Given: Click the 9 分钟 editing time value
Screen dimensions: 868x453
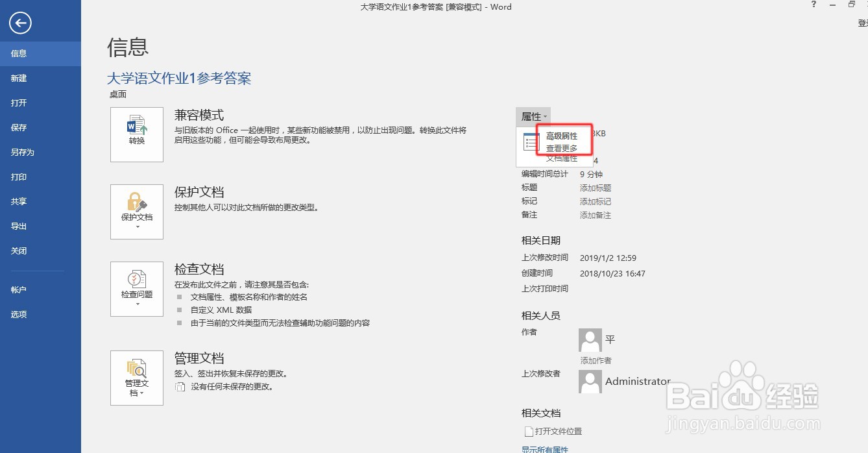Looking at the screenshot, I should tap(591, 174).
